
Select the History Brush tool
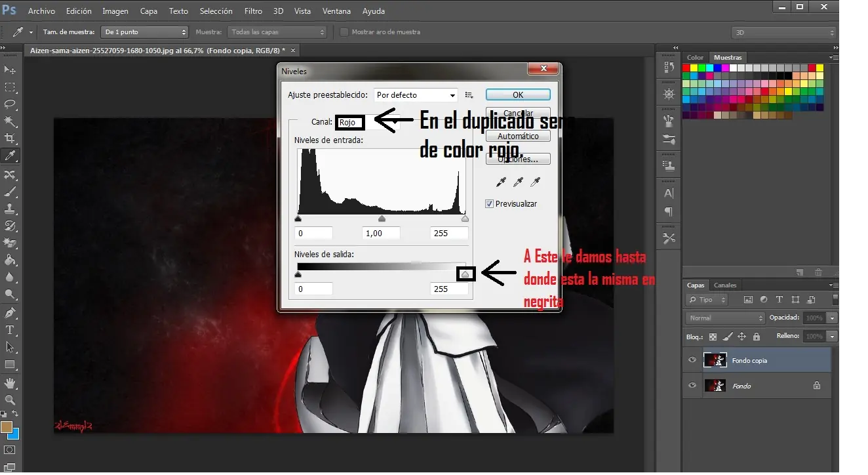tap(10, 226)
